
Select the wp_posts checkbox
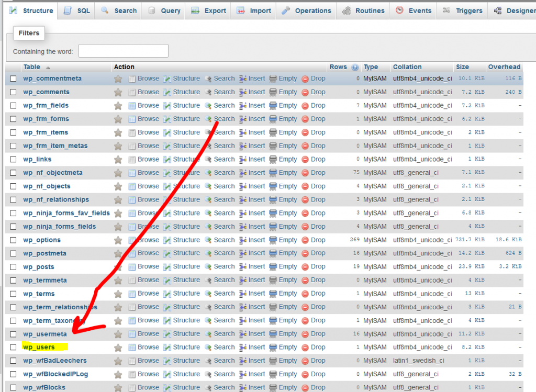click(13, 267)
